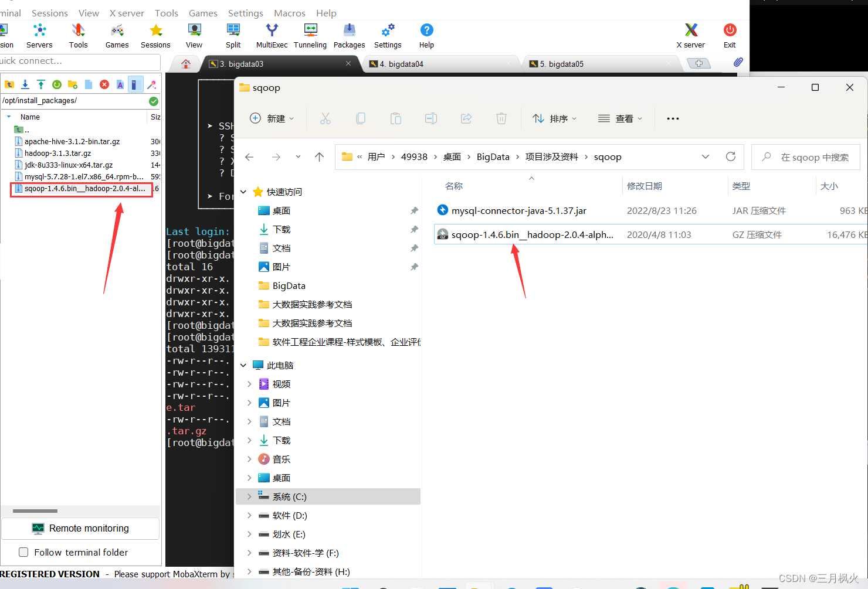Click the 在 sqoop 中搜索 search field
Viewport: 868px width, 589px height.
coord(806,157)
